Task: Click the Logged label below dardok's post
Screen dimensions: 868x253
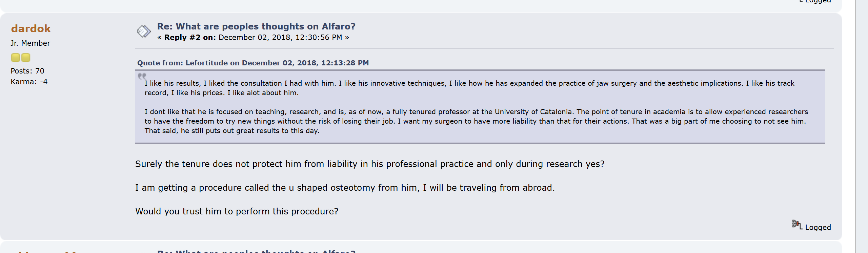Action: pos(818,228)
